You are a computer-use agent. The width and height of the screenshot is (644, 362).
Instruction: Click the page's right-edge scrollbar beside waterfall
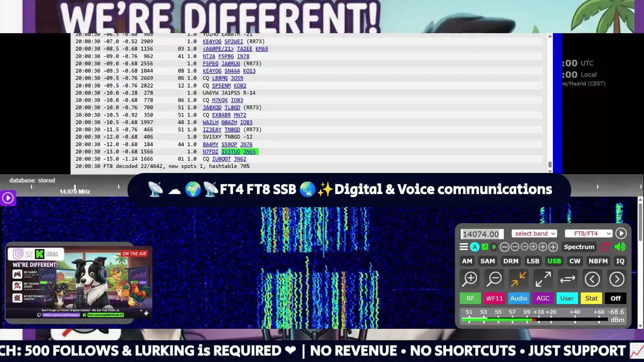coord(640,261)
